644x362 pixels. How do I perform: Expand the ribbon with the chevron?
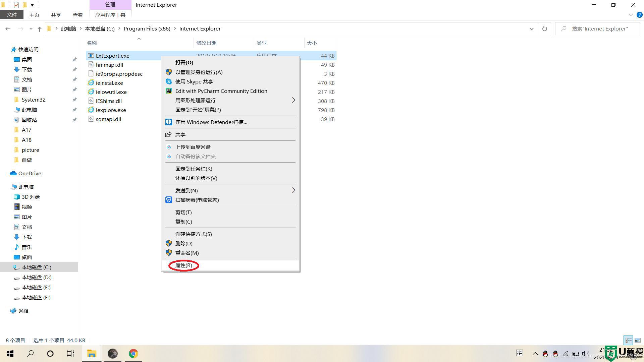[631, 15]
